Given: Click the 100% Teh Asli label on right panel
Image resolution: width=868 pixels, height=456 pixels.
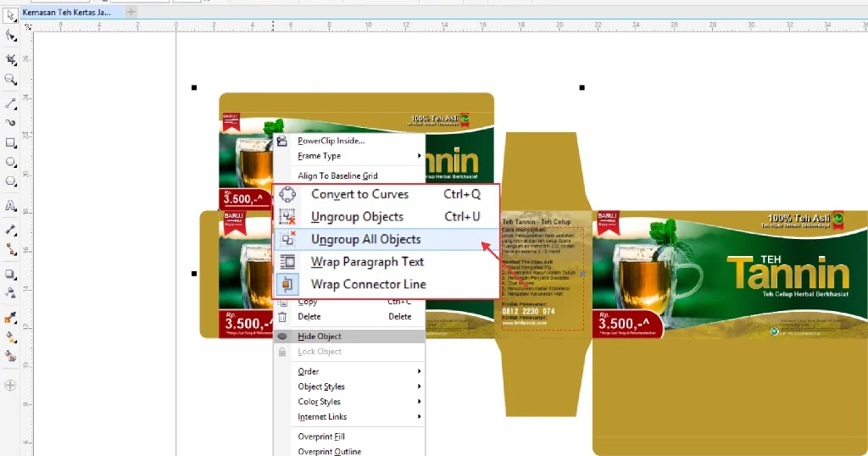Looking at the screenshot, I should tap(798, 218).
